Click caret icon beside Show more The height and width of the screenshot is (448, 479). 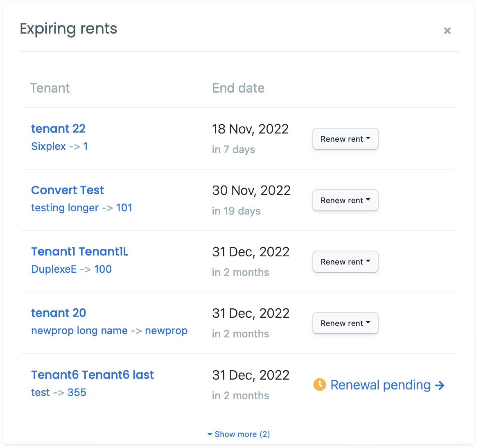(x=210, y=434)
